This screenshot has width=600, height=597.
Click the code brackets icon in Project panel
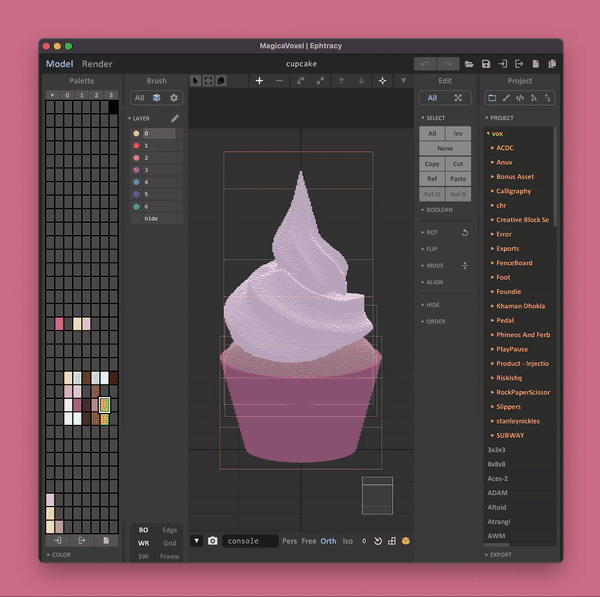tap(520, 98)
